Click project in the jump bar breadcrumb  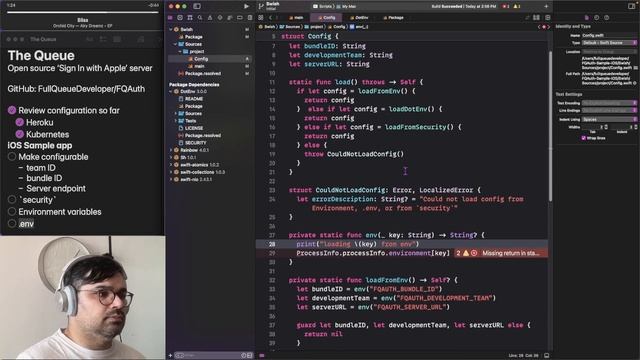pyautogui.click(x=314, y=27)
